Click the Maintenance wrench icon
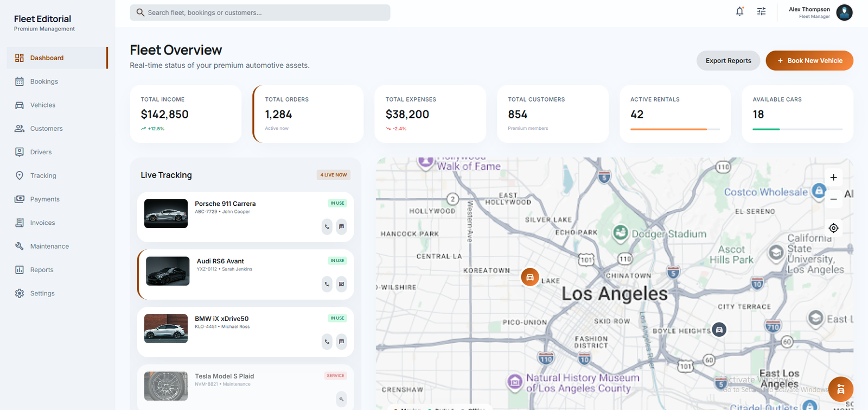Image resolution: width=868 pixels, height=410 pixels. click(20, 246)
